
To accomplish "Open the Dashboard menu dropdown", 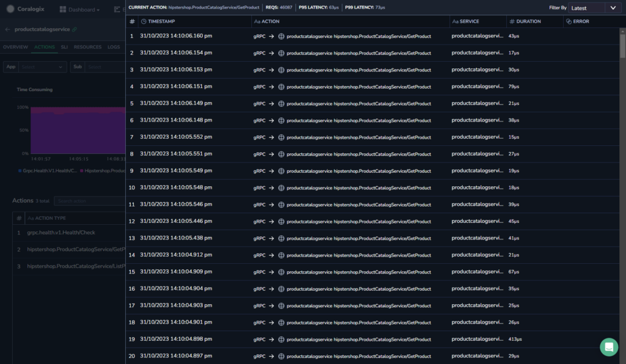I will tap(79, 10).
